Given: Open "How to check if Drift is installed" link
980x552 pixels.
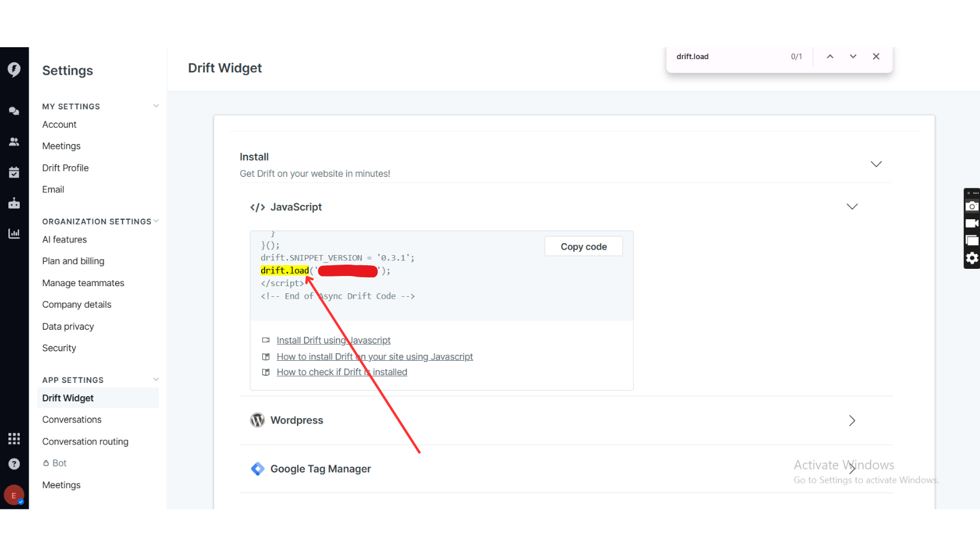Looking at the screenshot, I should tap(342, 372).
